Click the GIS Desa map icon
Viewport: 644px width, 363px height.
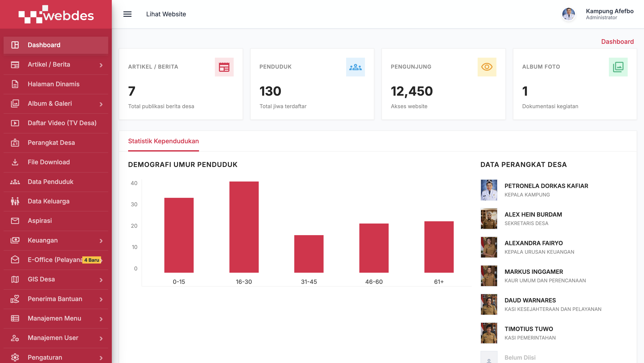click(x=15, y=279)
